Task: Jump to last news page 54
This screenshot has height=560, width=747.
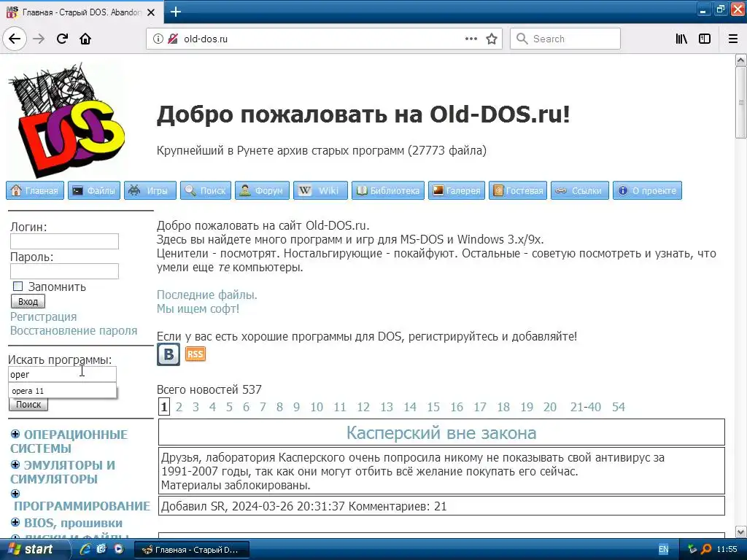Action: pyautogui.click(x=619, y=407)
